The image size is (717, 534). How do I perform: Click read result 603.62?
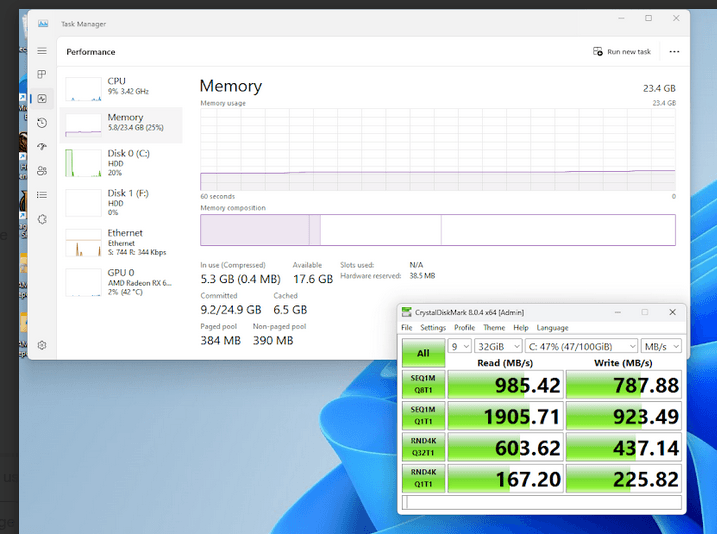pos(505,447)
